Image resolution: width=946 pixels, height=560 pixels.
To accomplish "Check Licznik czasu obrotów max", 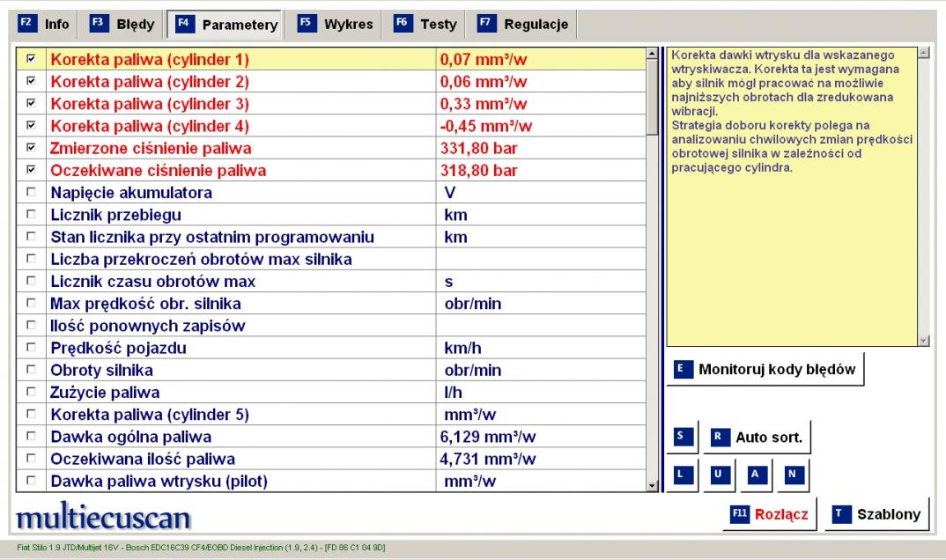I will (x=31, y=281).
